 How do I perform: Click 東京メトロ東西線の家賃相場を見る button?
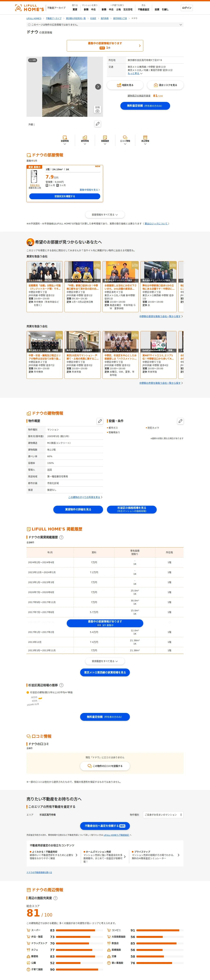tap(105, 673)
